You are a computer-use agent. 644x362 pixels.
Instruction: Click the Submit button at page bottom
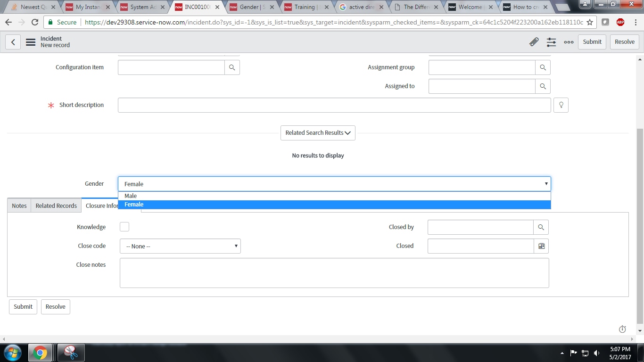coord(23,306)
